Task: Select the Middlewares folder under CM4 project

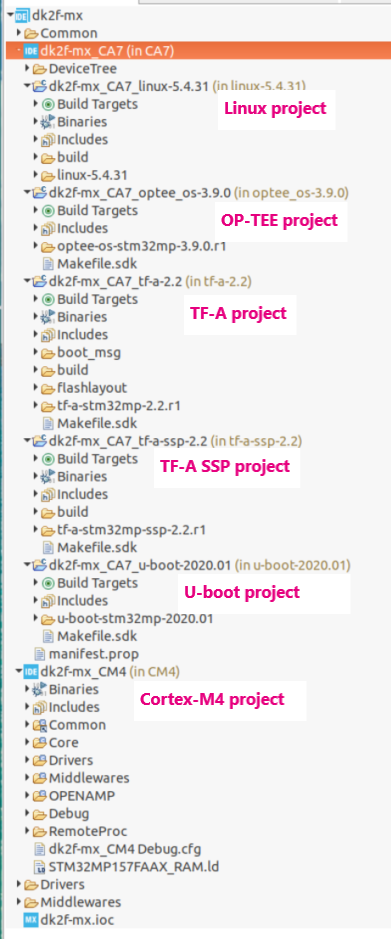Action: coord(89,779)
